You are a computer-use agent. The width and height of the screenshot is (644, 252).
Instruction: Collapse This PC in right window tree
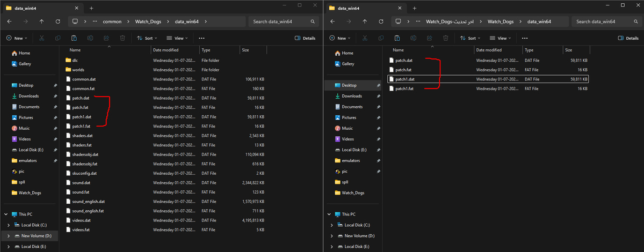329,214
